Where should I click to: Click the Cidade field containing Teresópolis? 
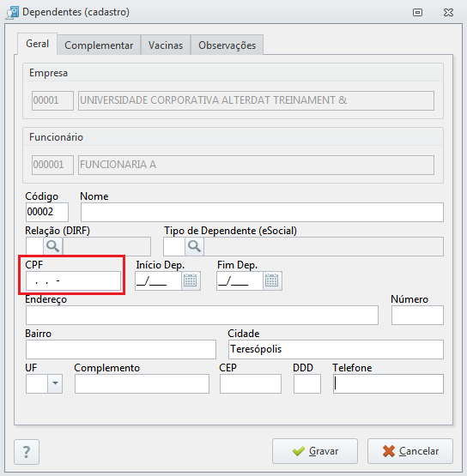click(x=336, y=349)
